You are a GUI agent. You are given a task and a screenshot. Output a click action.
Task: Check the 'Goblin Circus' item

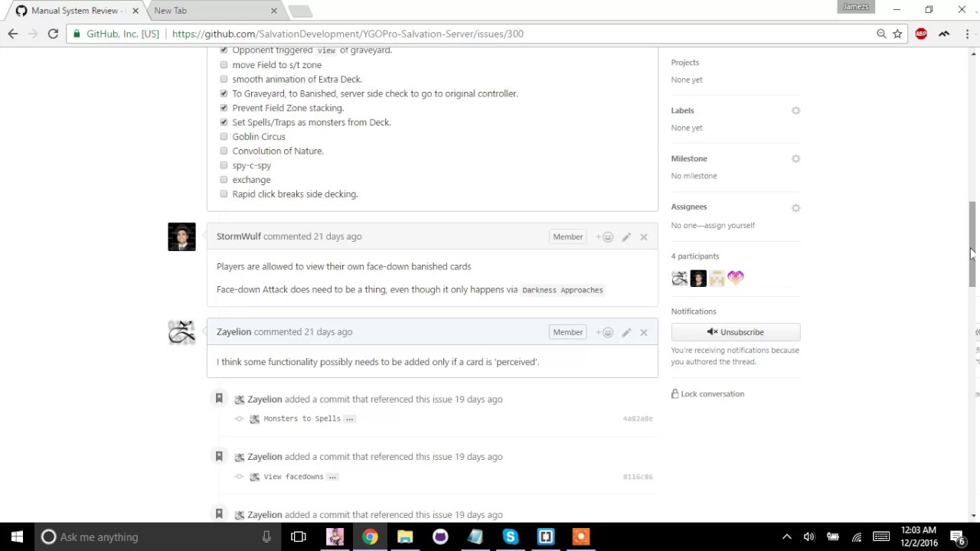[x=224, y=136]
